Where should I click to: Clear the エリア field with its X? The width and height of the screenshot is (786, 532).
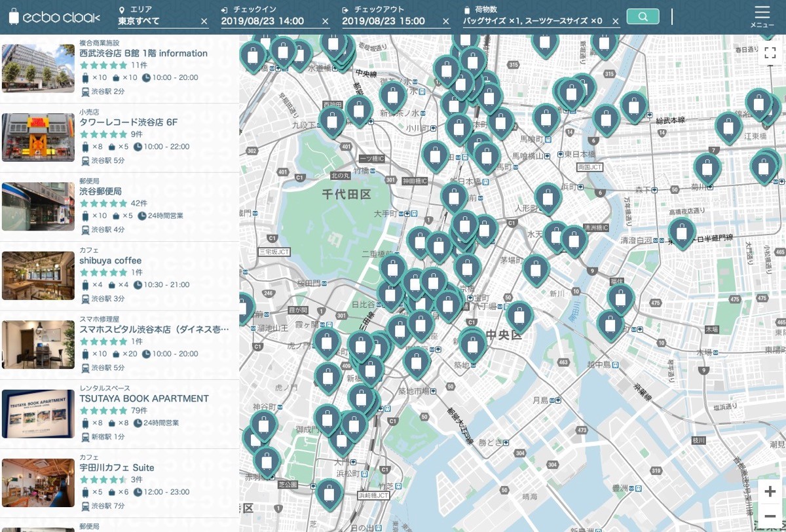[204, 21]
